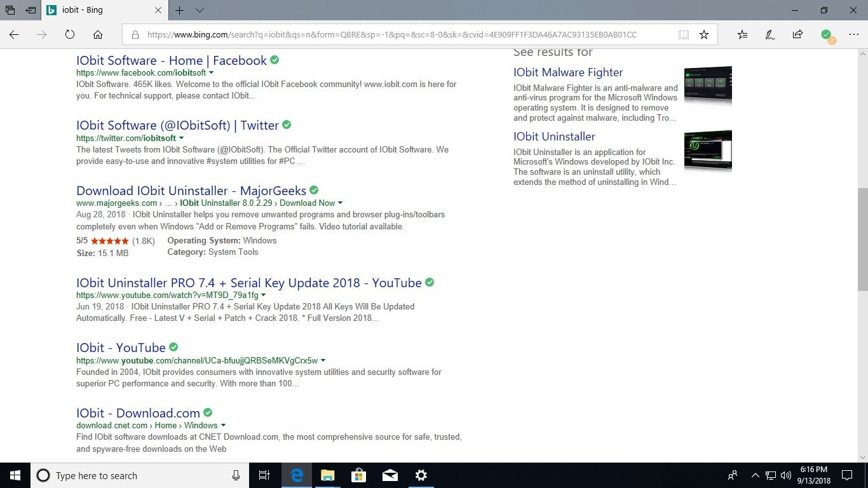
Task: Click the 'Type here to search' taskbar box
Action: coord(139,475)
